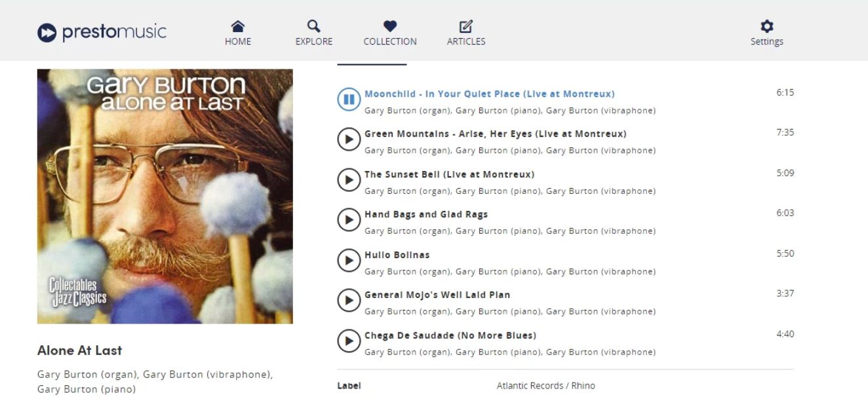Click the EXPLORE menu label
This screenshot has height=397, width=868.
tap(314, 41)
